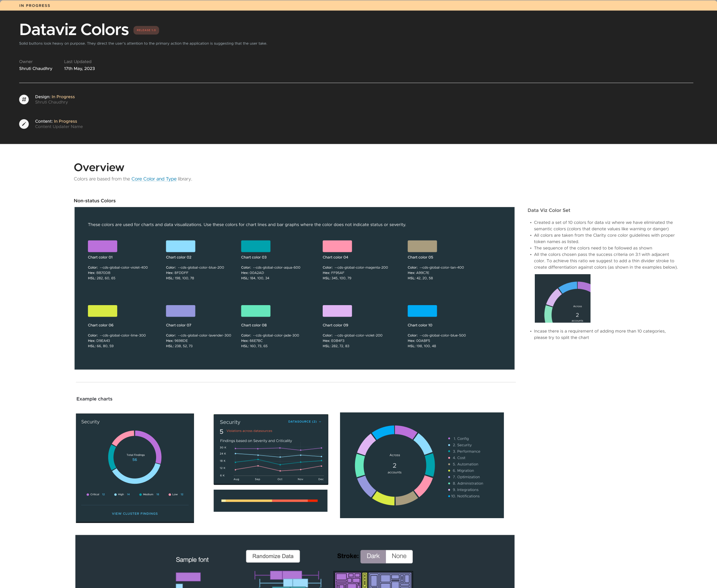Click legend item 6. Migration
Screen dimensions: 717x588
click(461, 471)
